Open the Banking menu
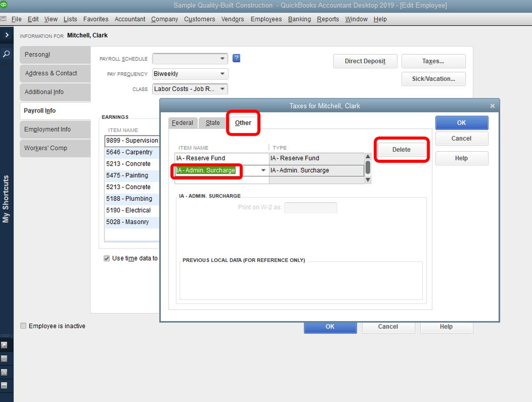 click(300, 19)
